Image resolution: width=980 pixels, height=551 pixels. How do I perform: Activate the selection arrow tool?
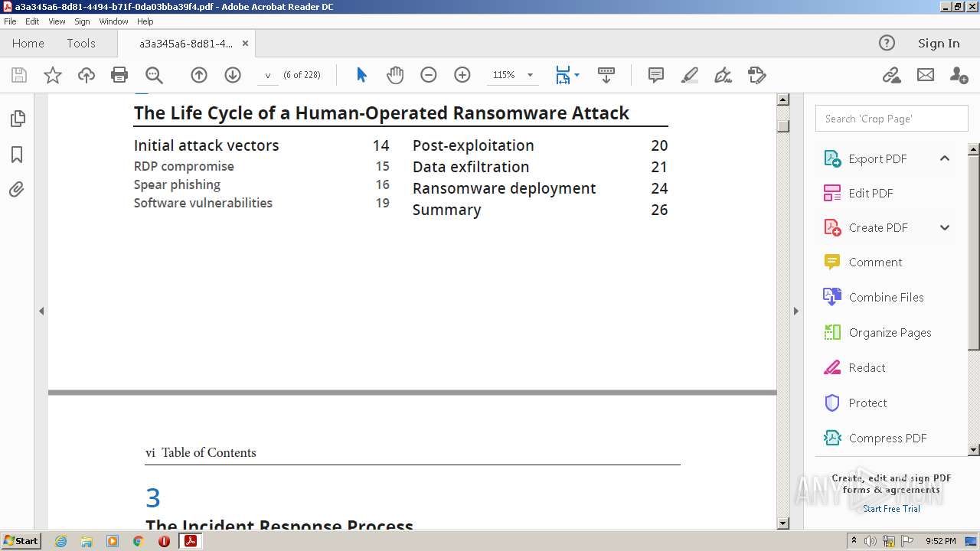coord(361,75)
